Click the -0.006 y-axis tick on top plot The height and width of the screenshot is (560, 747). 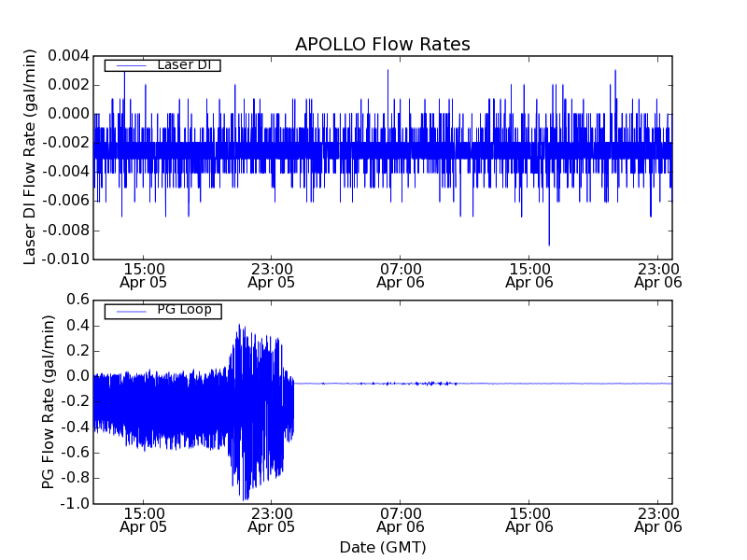tap(68, 201)
